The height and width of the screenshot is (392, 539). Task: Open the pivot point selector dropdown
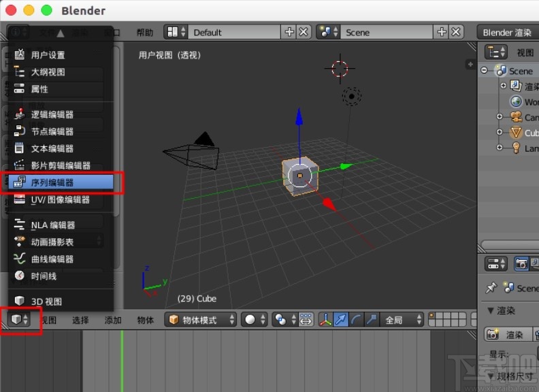[x=284, y=320]
